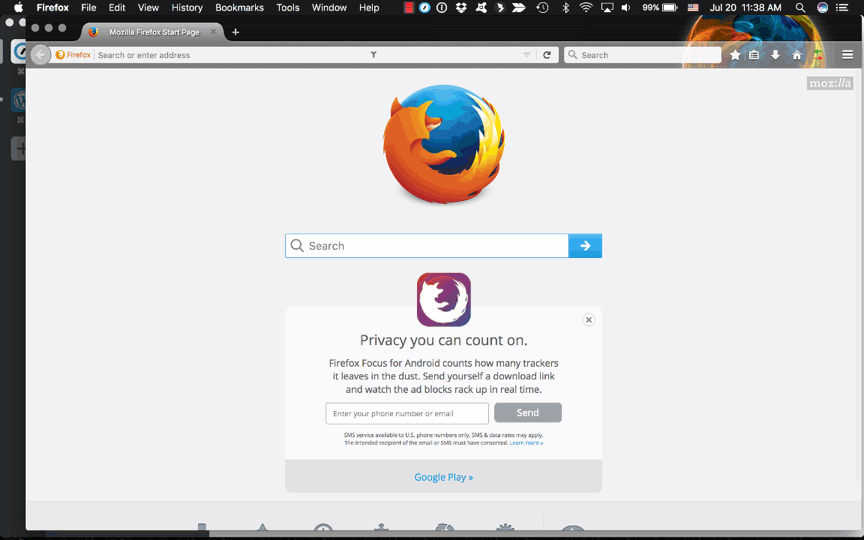Screen dimensions: 864x540
Task: Open the AirPlay display menu
Action: [x=607, y=8]
